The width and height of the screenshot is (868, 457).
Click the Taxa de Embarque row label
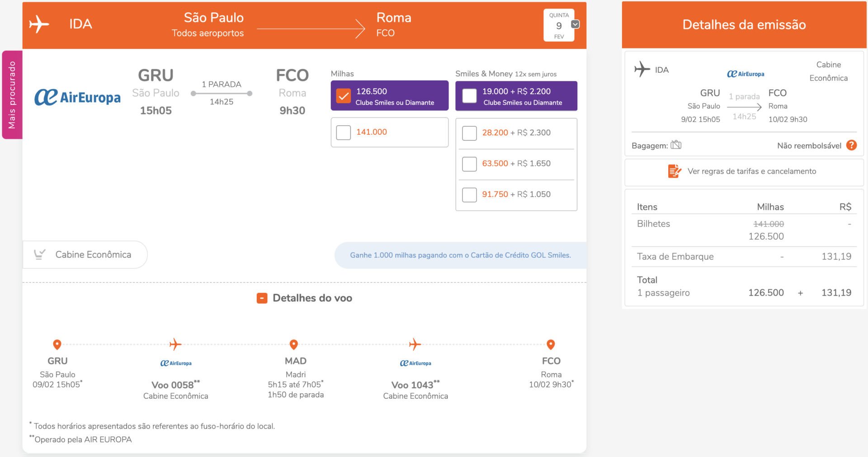675,257
